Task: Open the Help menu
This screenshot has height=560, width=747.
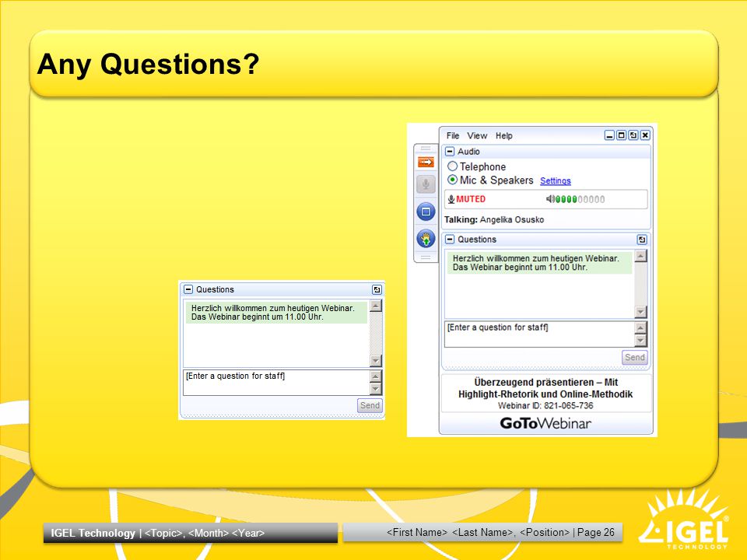Action: pos(503,135)
